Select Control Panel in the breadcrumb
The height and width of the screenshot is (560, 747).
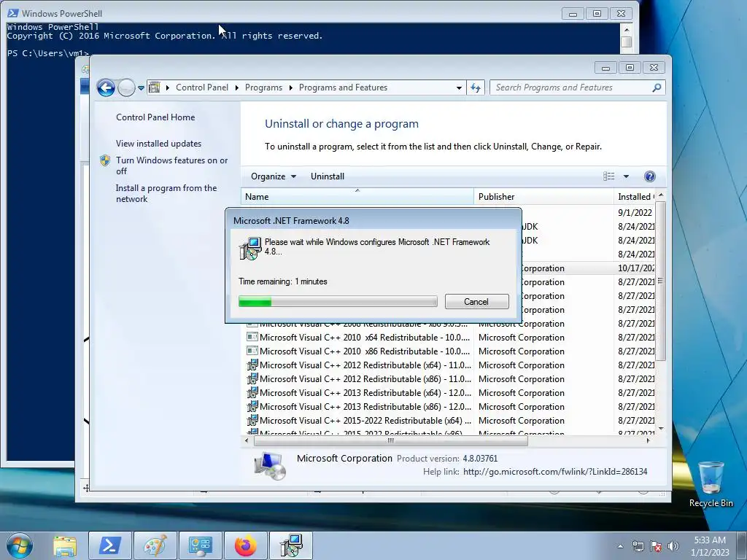(202, 87)
